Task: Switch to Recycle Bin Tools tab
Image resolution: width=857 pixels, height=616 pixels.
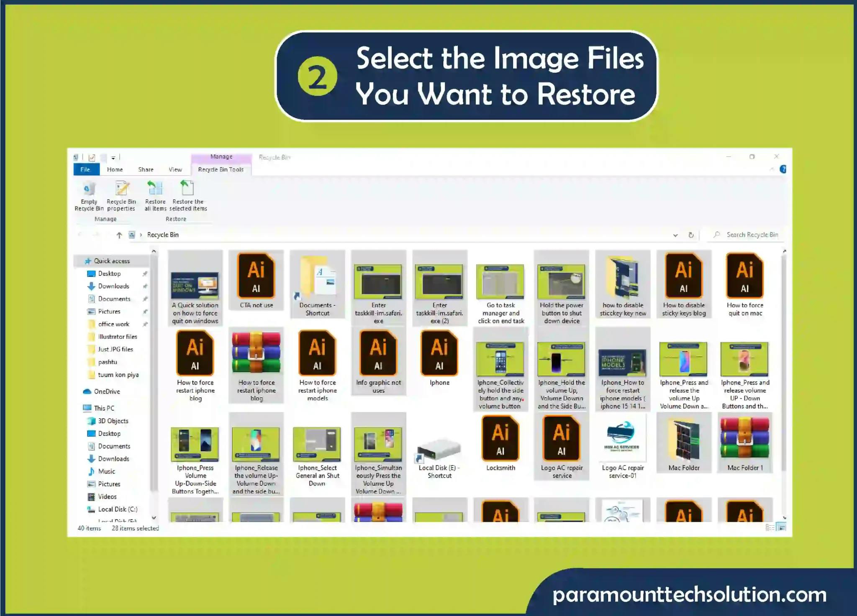Action: coord(221,169)
